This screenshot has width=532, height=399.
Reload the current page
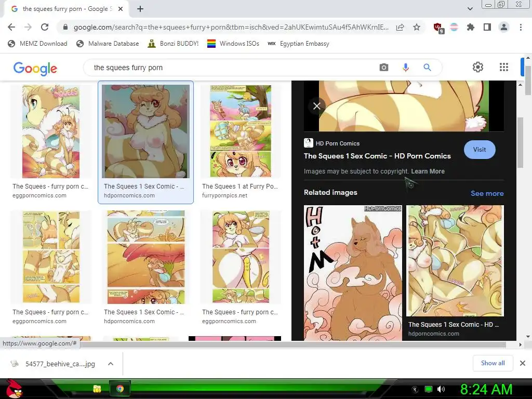(x=45, y=27)
